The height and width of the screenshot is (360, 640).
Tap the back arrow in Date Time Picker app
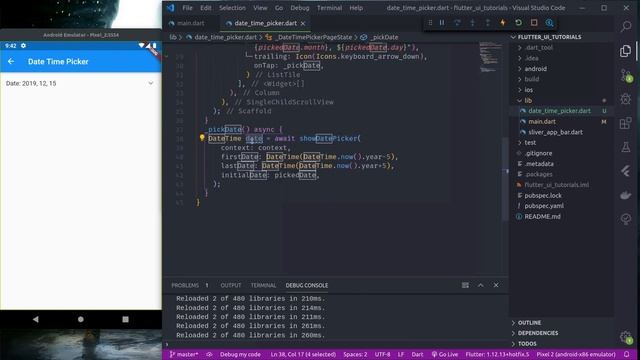[11, 61]
